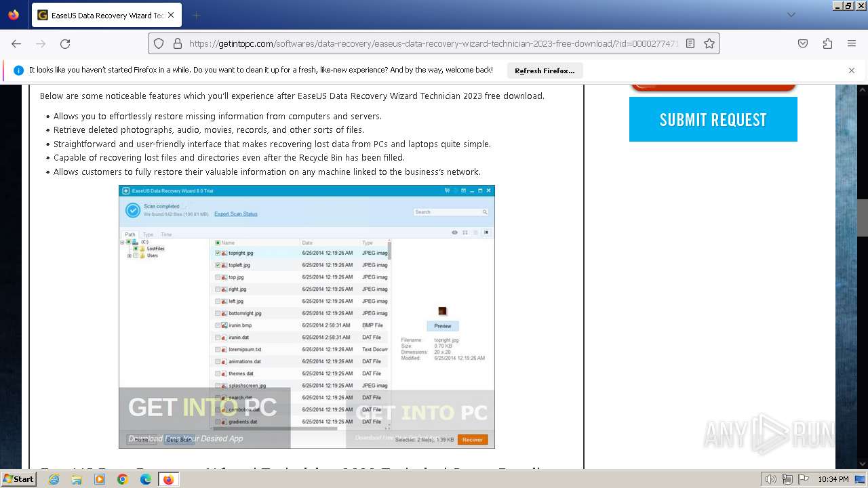The image size is (868, 488).
Task: Launch Windows Media Player from taskbar
Action: point(100,479)
